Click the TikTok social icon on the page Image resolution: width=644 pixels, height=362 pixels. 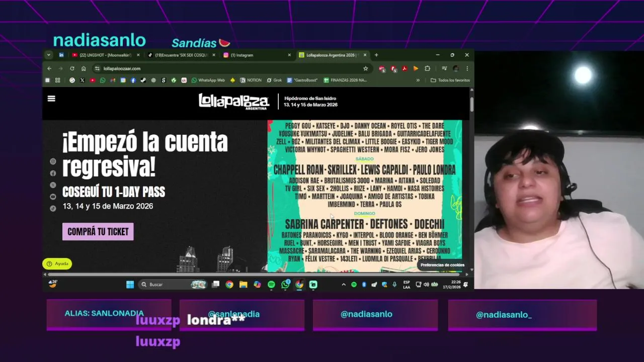(x=53, y=208)
